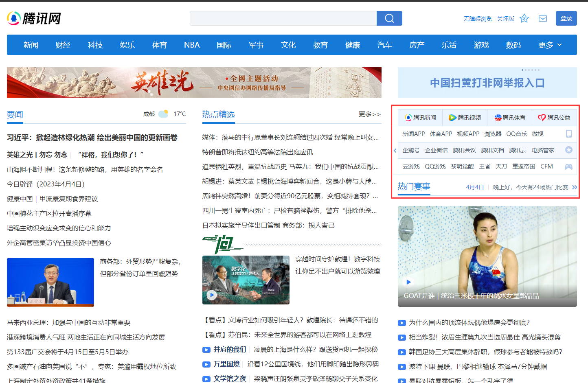Viewport: 588px width, 383px height.
Task: Click the 闯 column logo
Action: click(222, 244)
